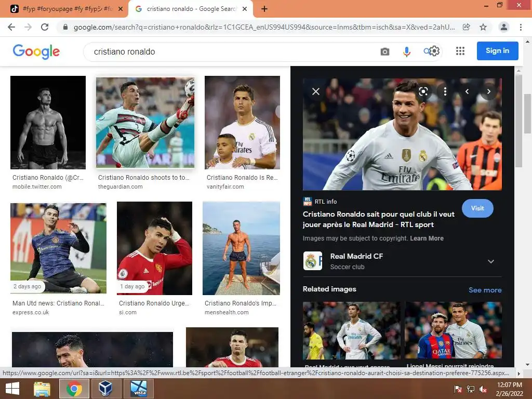The width and height of the screenshot is (532, 399).
Task: Open related image with Messi and Ronaldo
Action: pos(453,330)
